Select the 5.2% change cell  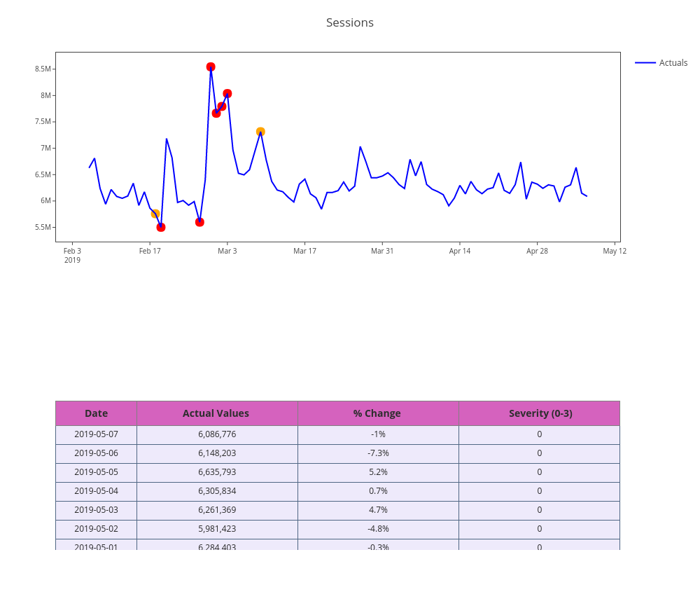pyautogui.click(x=378, y=472)
